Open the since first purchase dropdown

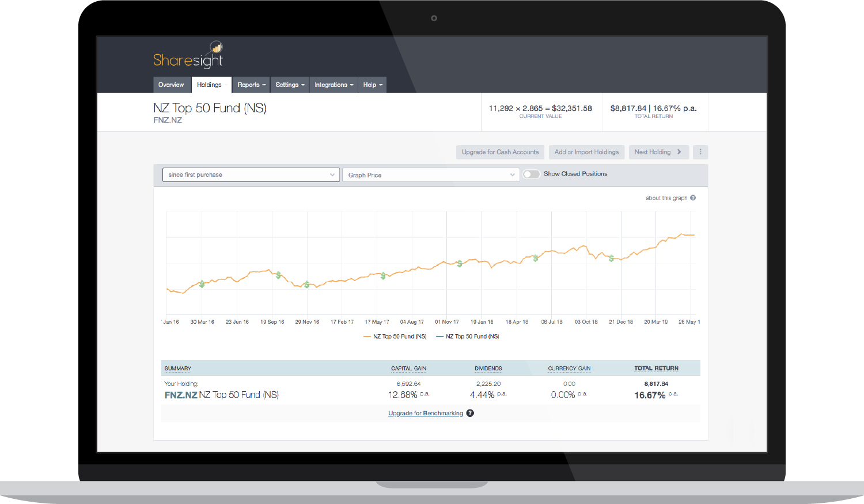point(251,175)
